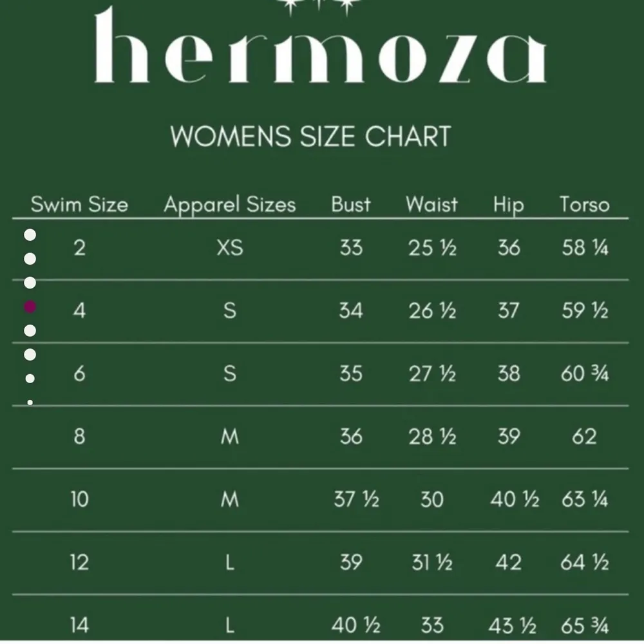Viewport: 644px width, 644px height.
Task: Click the hermoza brand logo
Action: (x=320, y=50)
